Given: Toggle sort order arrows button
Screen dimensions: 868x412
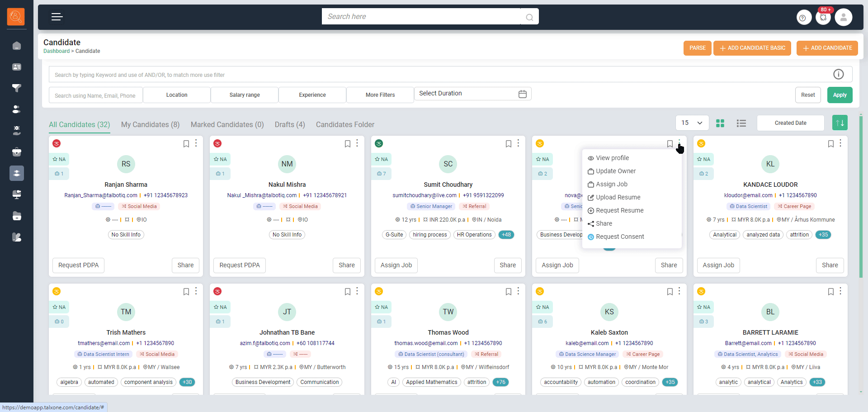Looking at the screenshot, I should [x=840, y=123].
